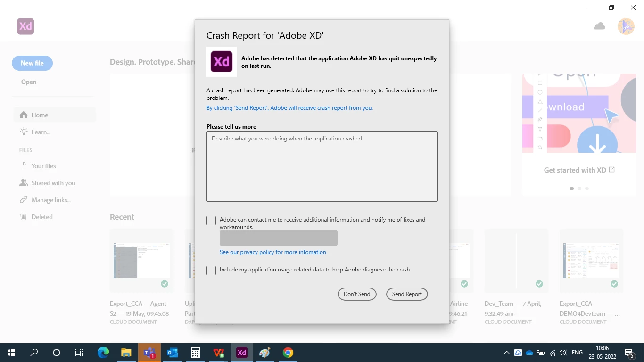Screen dimensions: 644x362
Task: Switch to Adobe XD taskbar icon
Action: point(242,353)
